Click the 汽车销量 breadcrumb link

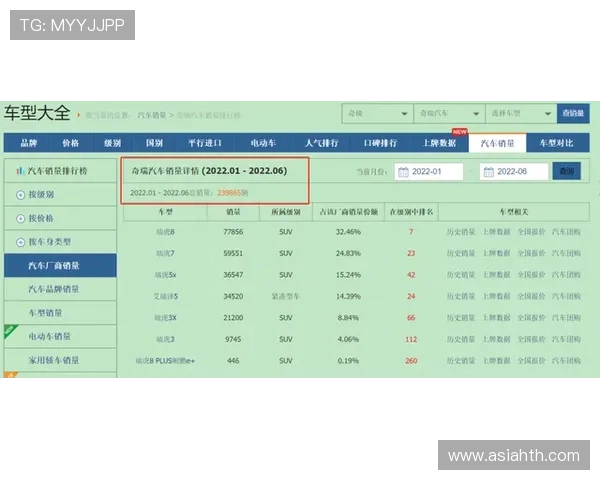pos(152,115)
